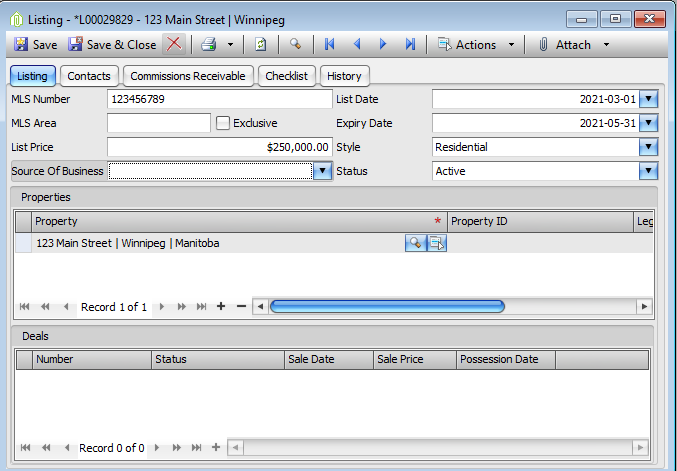
Task: Open the Commissions Receivable tab
Action: [x=188, y=76]
